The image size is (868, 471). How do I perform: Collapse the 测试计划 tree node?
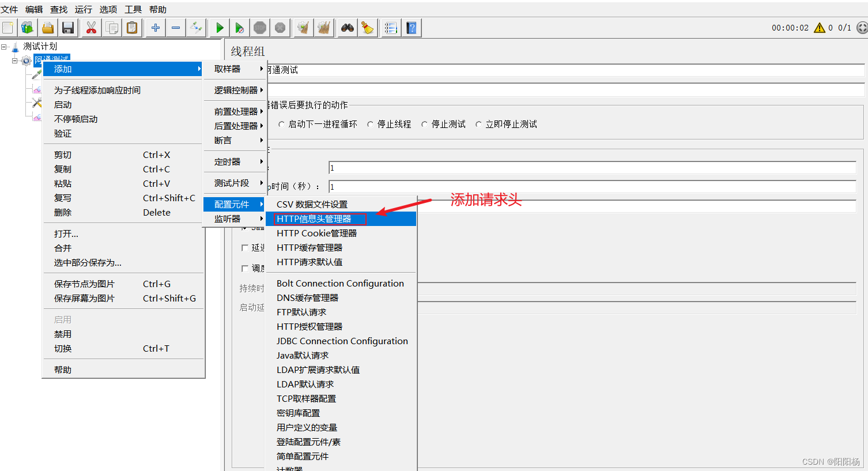(x=3, y=47)
